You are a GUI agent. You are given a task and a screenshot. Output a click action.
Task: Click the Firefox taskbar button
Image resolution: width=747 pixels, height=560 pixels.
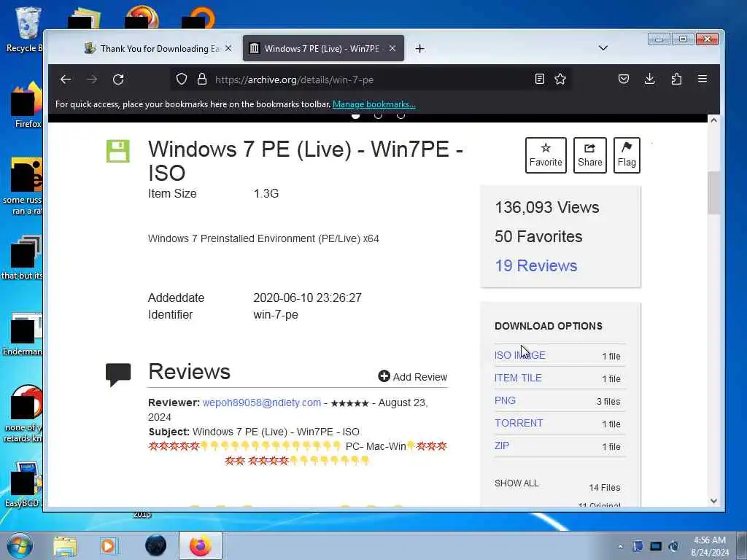click(x=201, y=545)
